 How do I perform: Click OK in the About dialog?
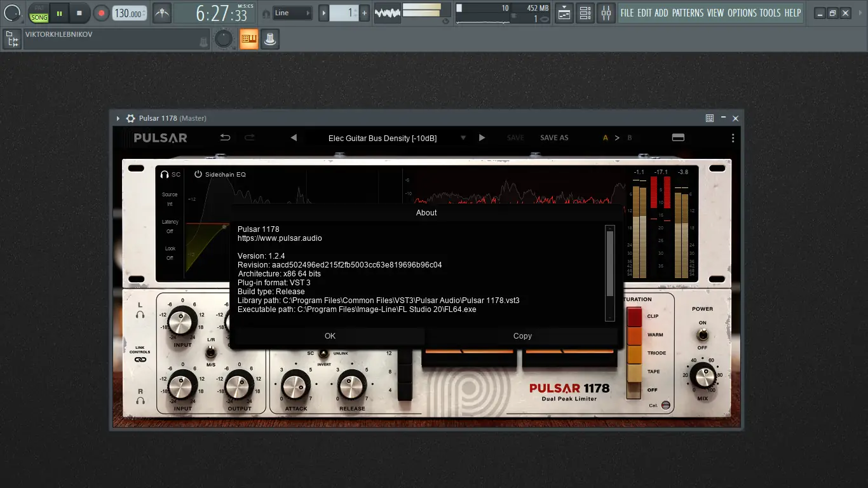coord(330,335)
